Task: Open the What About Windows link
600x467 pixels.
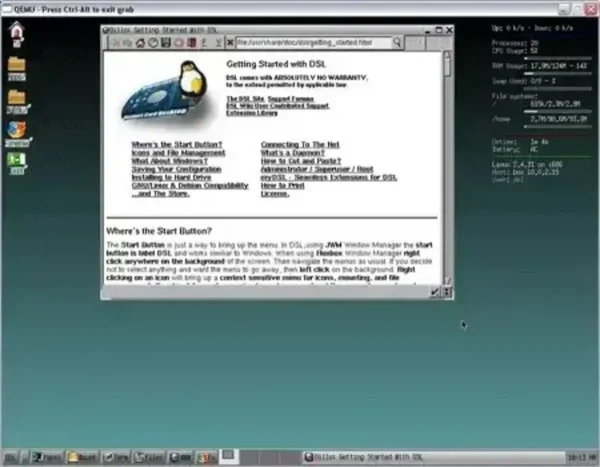Action: (x=170, y=161)
